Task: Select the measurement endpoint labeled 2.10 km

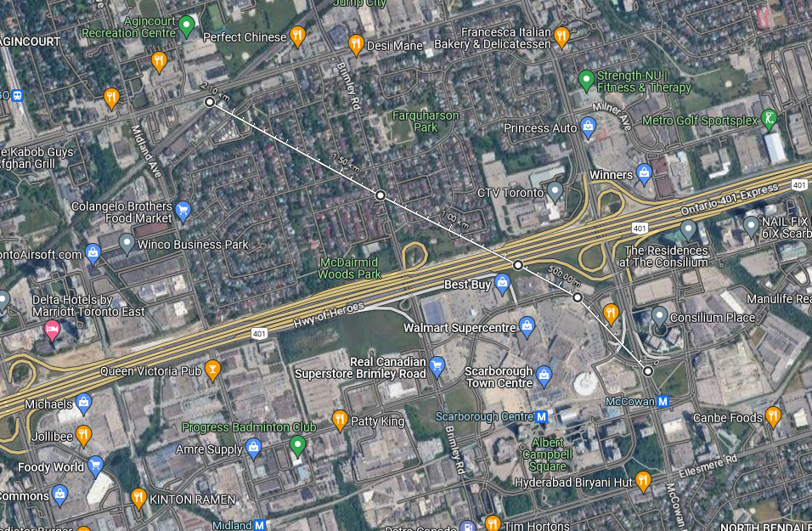Action: (x=209, y=102)
